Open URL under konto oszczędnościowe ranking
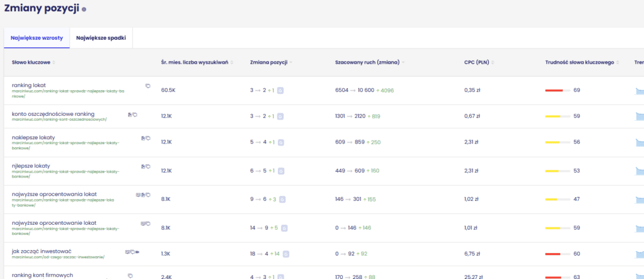The height and width of the screenshot is (279, 644). tap(60, 118)
